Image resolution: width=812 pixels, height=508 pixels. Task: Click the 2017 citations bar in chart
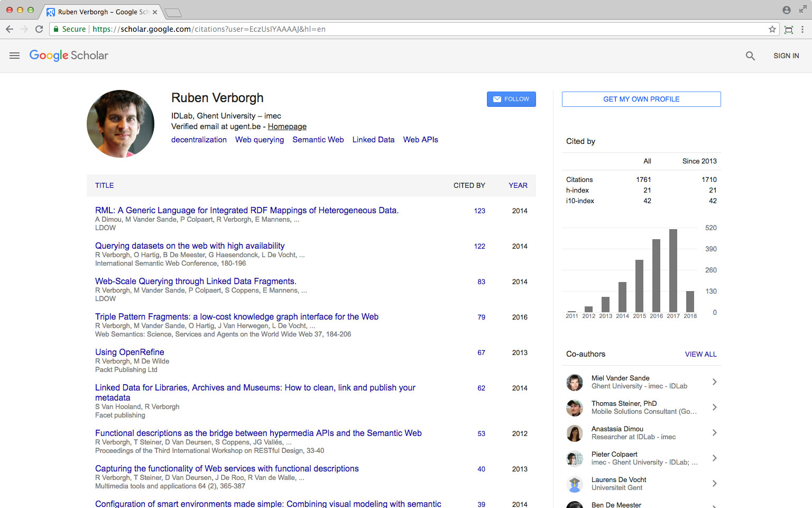tap(673, 270)
